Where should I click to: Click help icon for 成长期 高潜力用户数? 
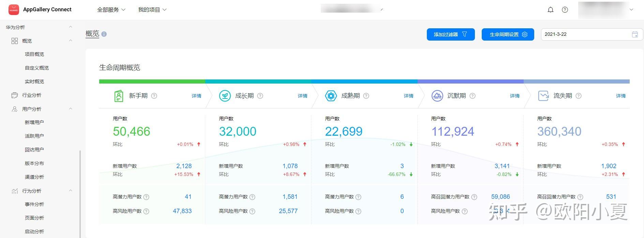252,197
